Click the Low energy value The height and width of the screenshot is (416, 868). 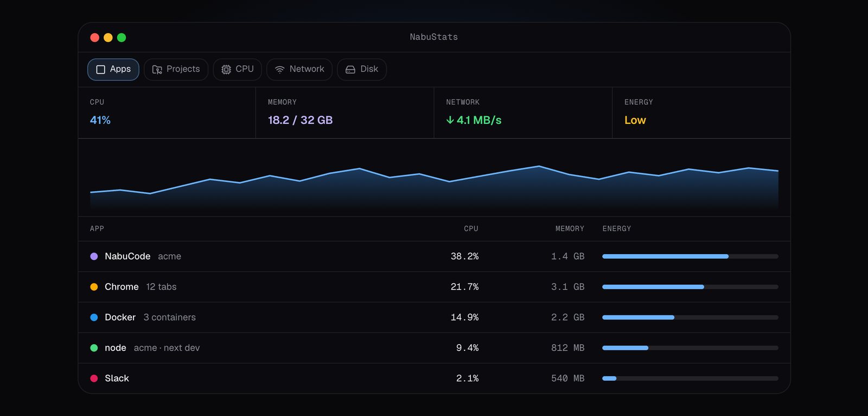[635, 120]
